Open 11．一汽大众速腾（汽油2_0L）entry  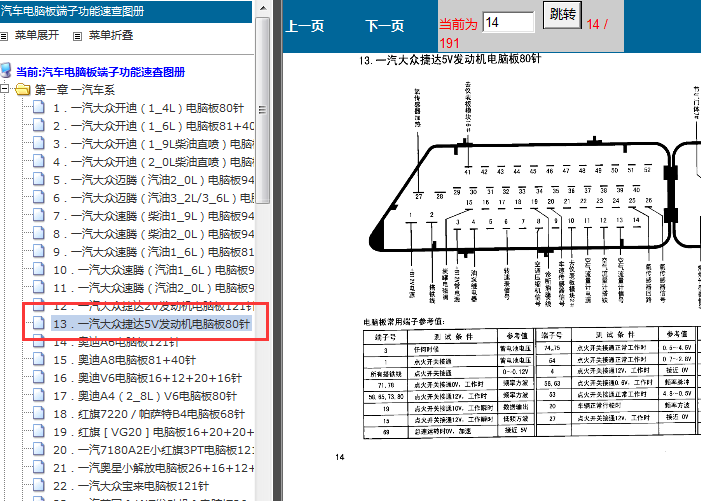[x=153, y=288]
